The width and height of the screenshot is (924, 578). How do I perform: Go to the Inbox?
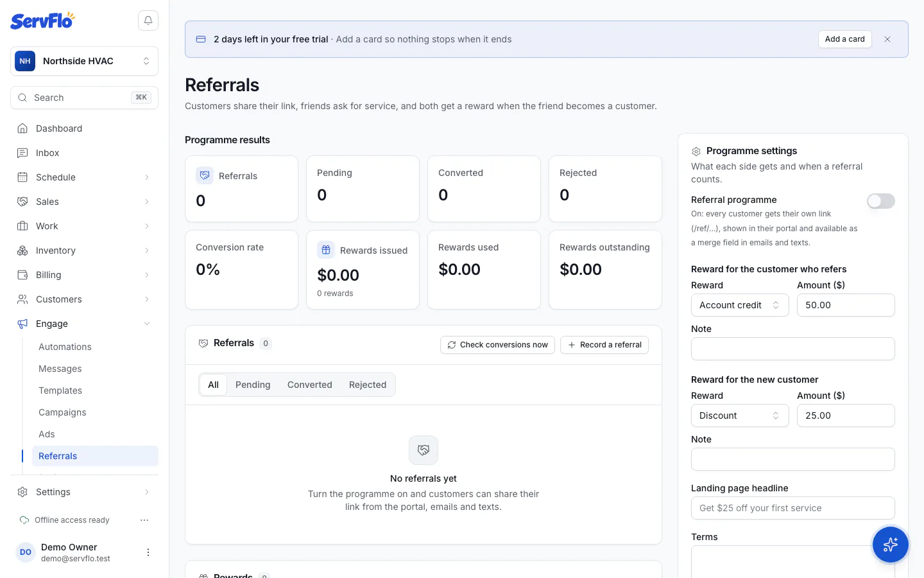click(x=84, y=153)
